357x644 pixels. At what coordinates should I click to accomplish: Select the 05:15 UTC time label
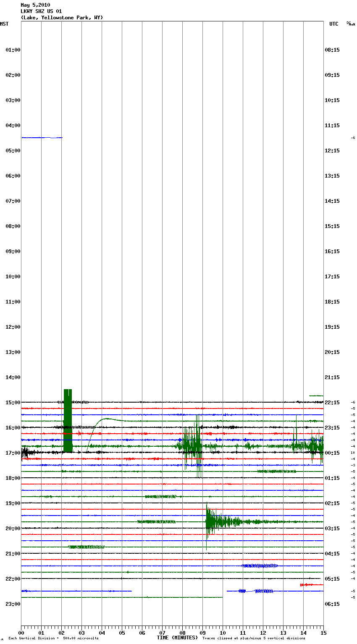332,579
